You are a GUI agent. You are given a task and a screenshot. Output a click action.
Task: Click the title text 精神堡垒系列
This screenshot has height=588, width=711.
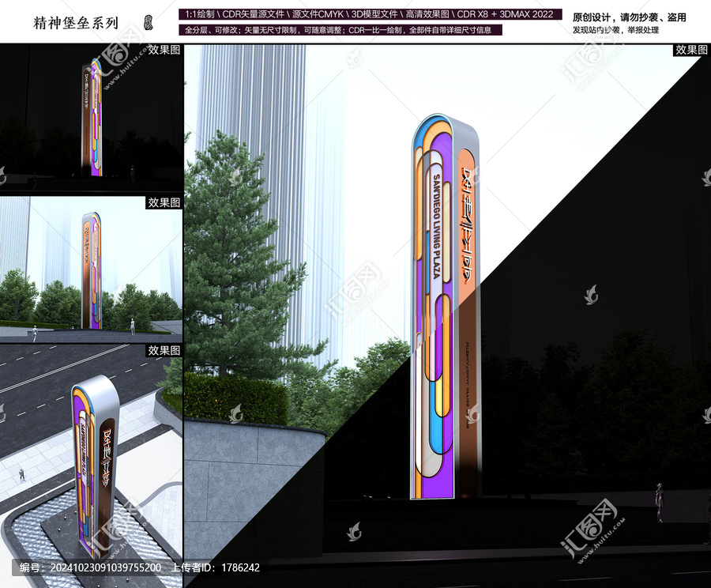(76, 23)
